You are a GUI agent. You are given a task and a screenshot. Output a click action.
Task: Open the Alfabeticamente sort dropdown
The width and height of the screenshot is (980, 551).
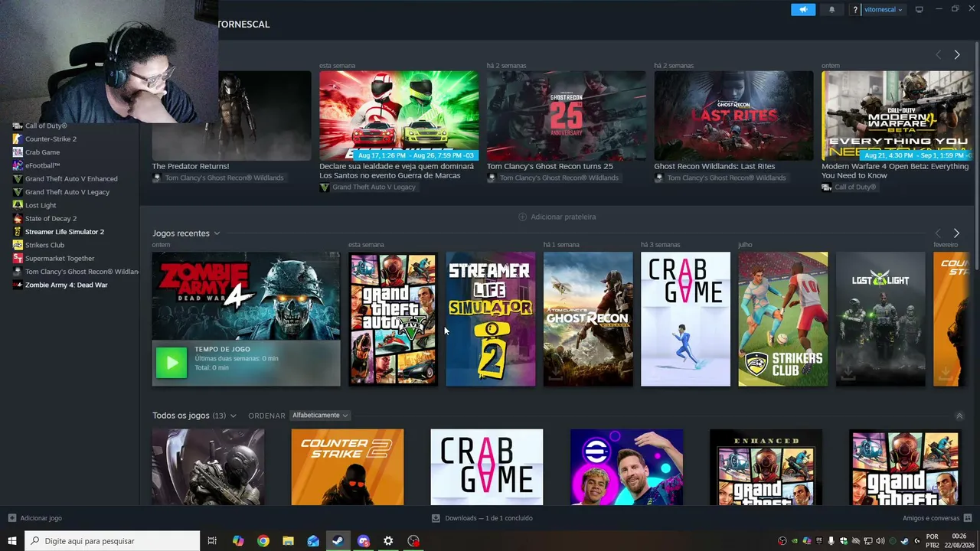pyautogui.click(x=320, y=416)
